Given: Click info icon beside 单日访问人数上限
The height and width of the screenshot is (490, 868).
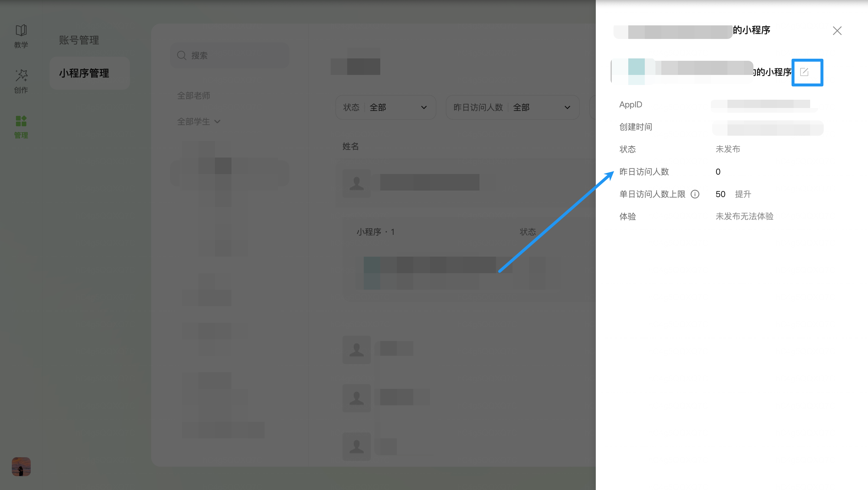Looking at the screenshot, I should pyautogui.click(x=695, y=194).
